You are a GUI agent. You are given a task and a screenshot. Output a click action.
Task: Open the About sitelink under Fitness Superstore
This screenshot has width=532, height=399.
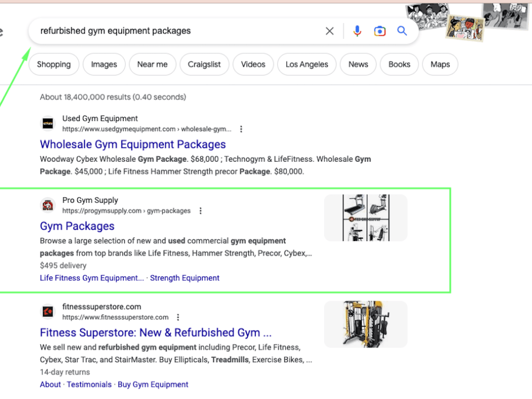50,385
